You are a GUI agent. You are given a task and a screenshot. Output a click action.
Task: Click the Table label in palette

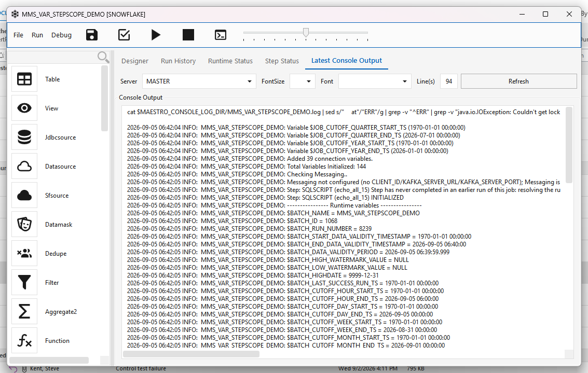[x=52, y=79]
